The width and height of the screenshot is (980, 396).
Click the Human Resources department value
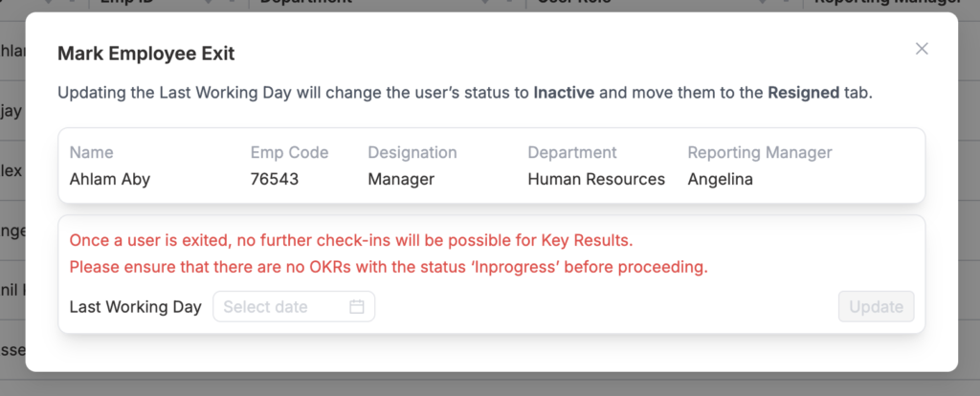596,179
